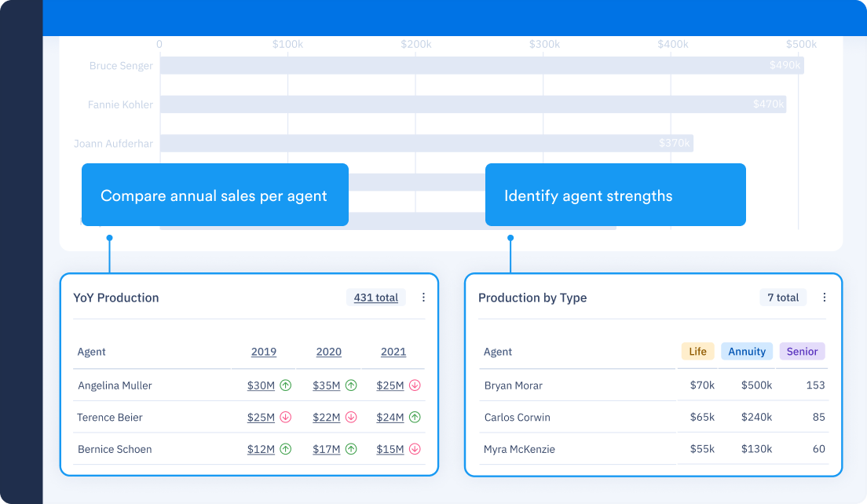Click the green up arrow beside Terence Beier's $24M
867x504 pixels.
(415, 417)
